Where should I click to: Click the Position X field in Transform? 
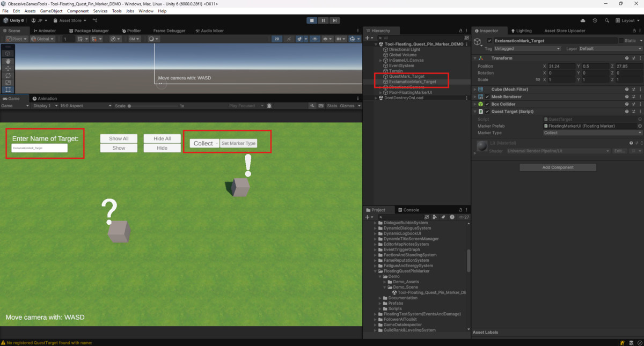coord(562,66)
